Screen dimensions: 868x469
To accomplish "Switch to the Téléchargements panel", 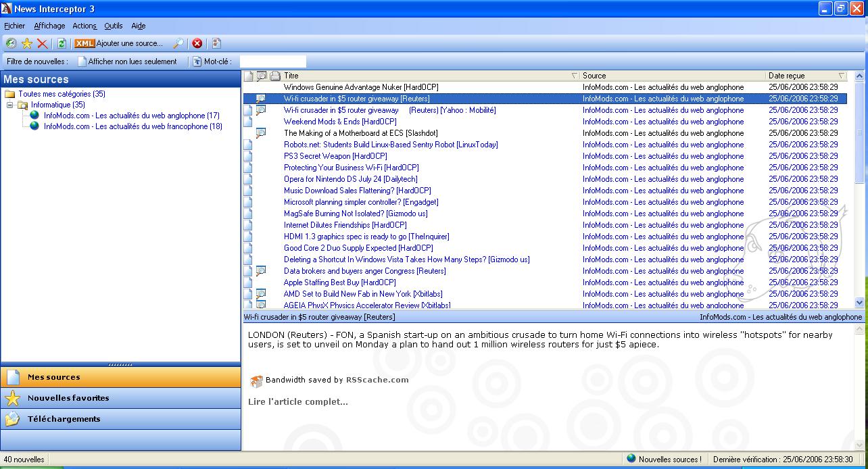I will pos(121,419).
